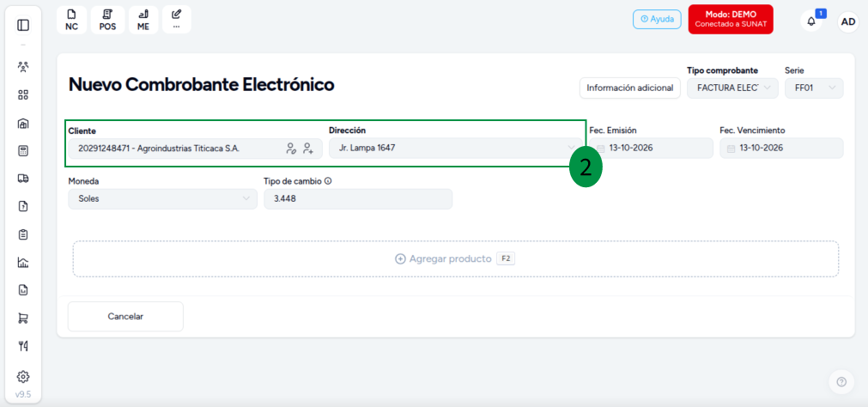Screen dimensions: 868x407
Task: Click the v9.5 version label
Action: [x=22, y=395]
